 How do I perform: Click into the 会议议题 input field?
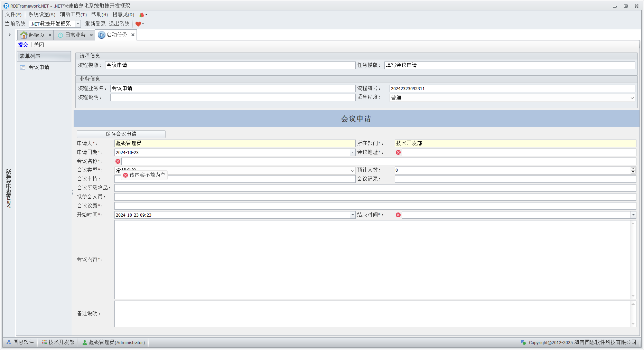(375, 206)
